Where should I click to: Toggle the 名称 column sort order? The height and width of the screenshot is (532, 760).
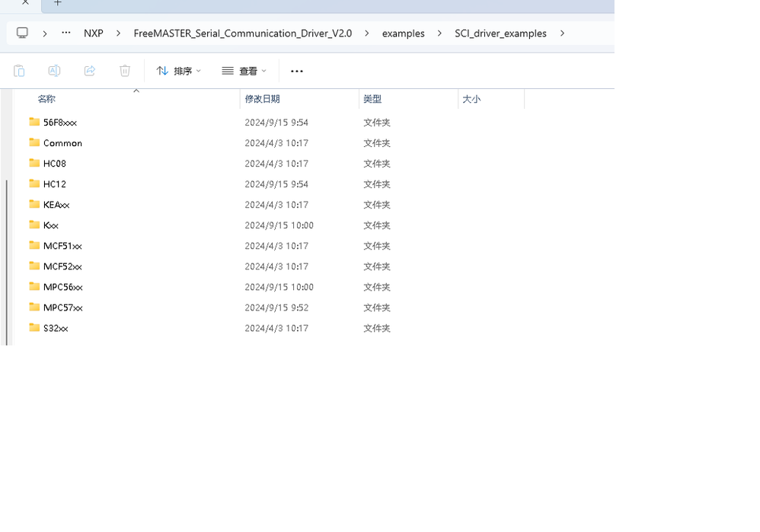[46, 98]
